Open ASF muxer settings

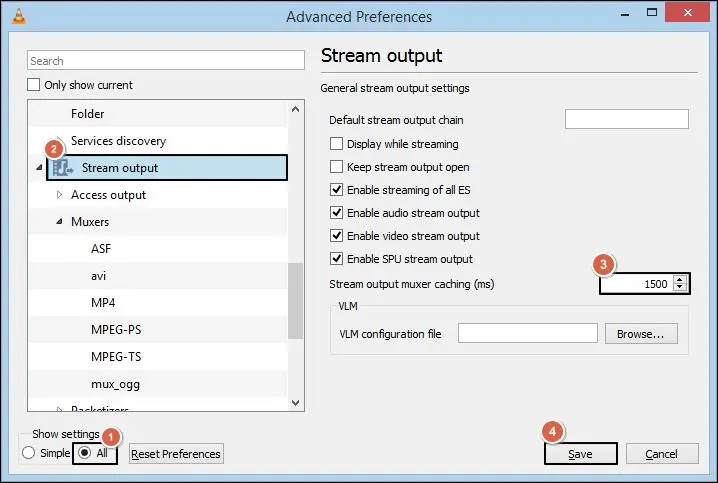(x=101, y=249)
